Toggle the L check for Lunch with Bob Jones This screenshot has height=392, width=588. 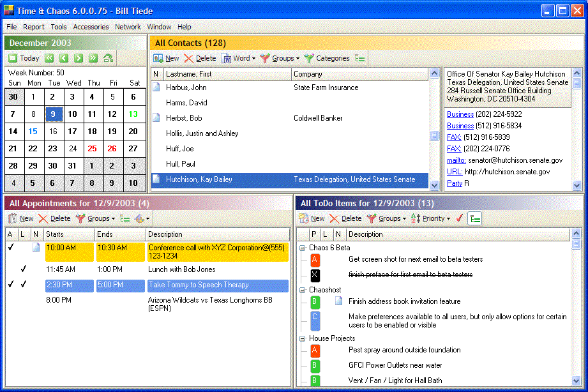[x=24, y=269]
